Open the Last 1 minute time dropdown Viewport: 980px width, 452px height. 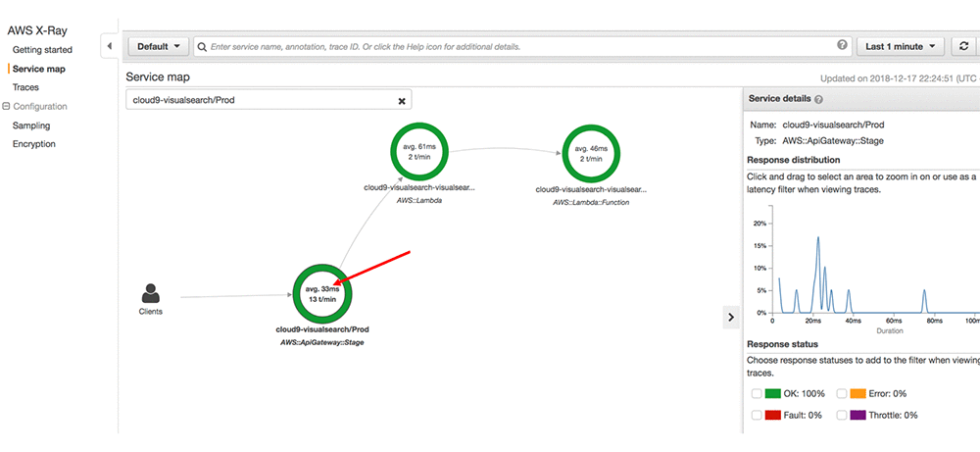[900, 46]
